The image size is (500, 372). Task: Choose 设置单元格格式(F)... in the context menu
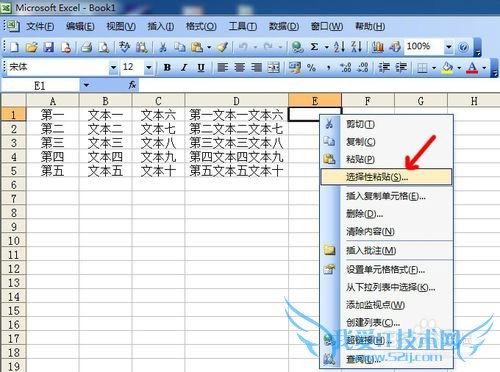click(x=386, y=270)
